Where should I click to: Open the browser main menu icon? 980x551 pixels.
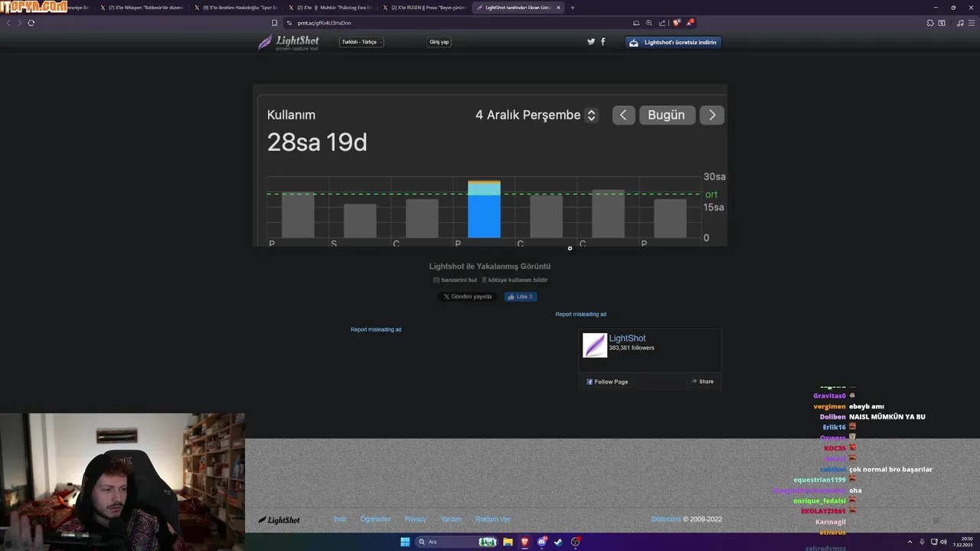click(x=972, y=23)
